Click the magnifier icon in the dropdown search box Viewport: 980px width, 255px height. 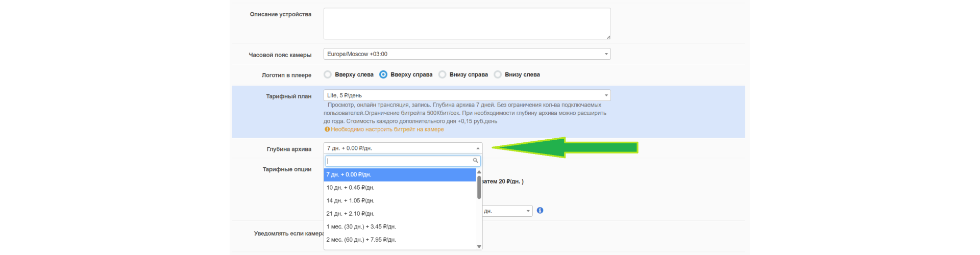coord(475,161)
